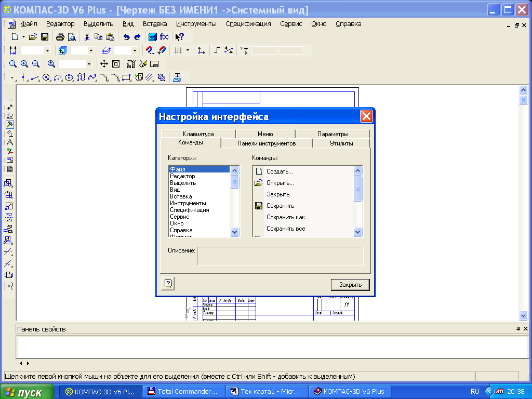Click the dialog help question icon button
532x399 pixels.
tap(168, 283)
